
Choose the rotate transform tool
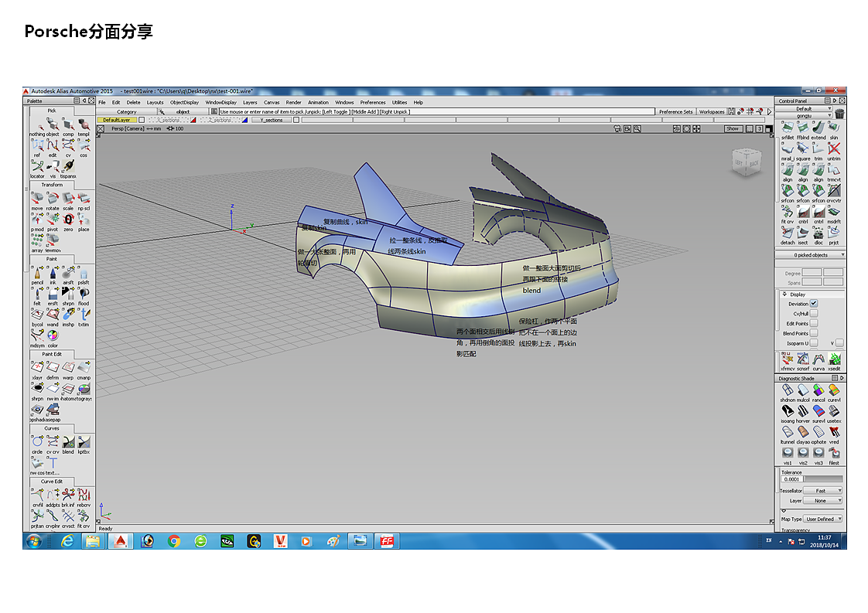53,199
